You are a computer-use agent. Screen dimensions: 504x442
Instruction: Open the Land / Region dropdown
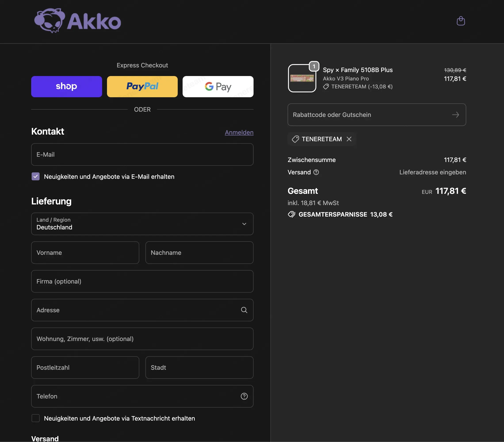[142, 224]
